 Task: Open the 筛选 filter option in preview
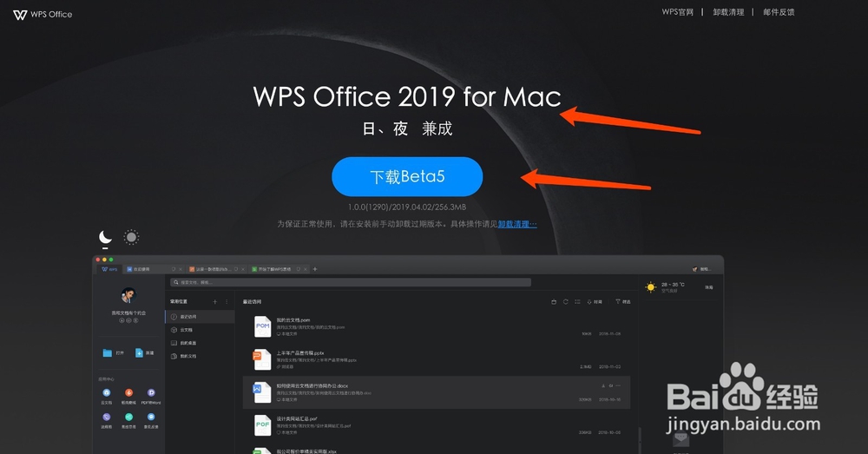[x=622, y=302]
